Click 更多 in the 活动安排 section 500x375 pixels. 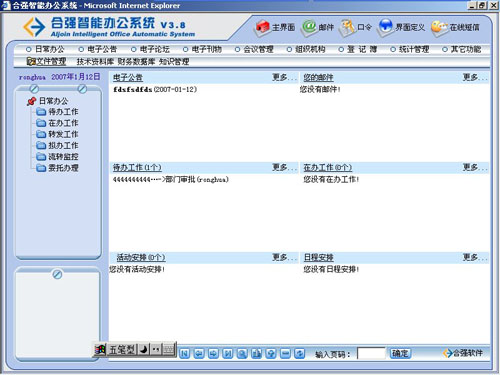[284, 258]
